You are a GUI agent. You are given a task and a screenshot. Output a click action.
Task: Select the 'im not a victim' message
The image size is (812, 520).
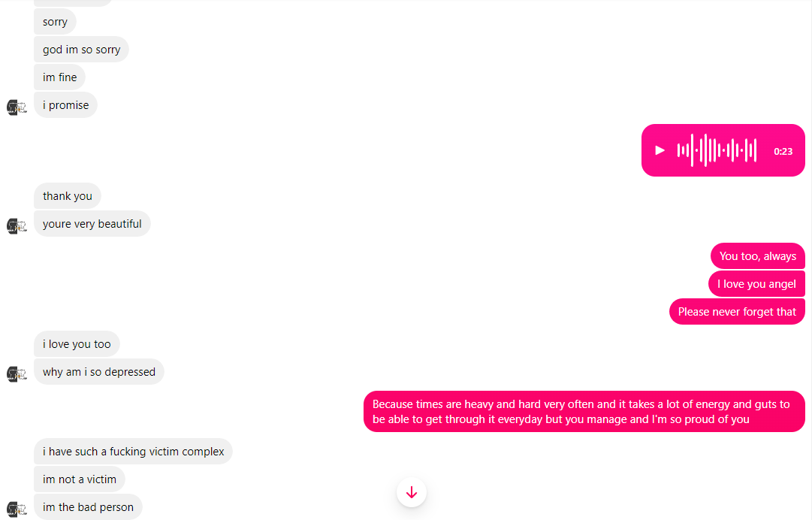(x=79, y=479)
